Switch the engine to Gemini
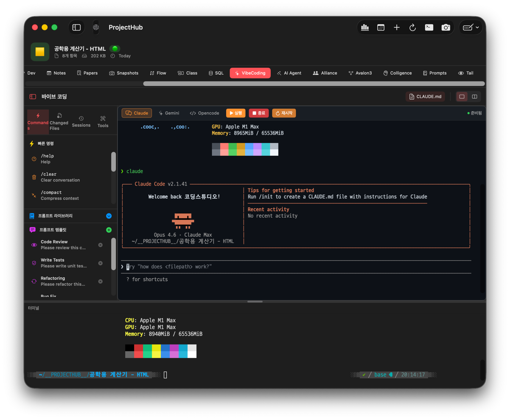Screen dimensions: 510x420 pos(169,113)
